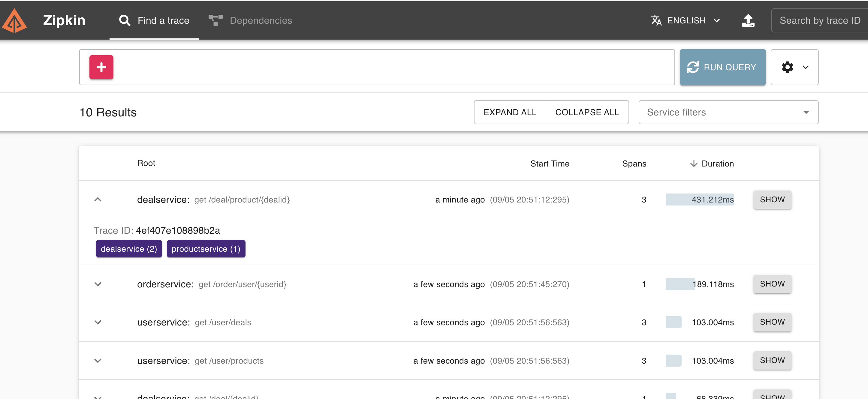Image resolution: width=868 pixels, height=399 pixels.
Task: Collapse the dealservice deal/product trace row
Action: (x=98, y=200)
